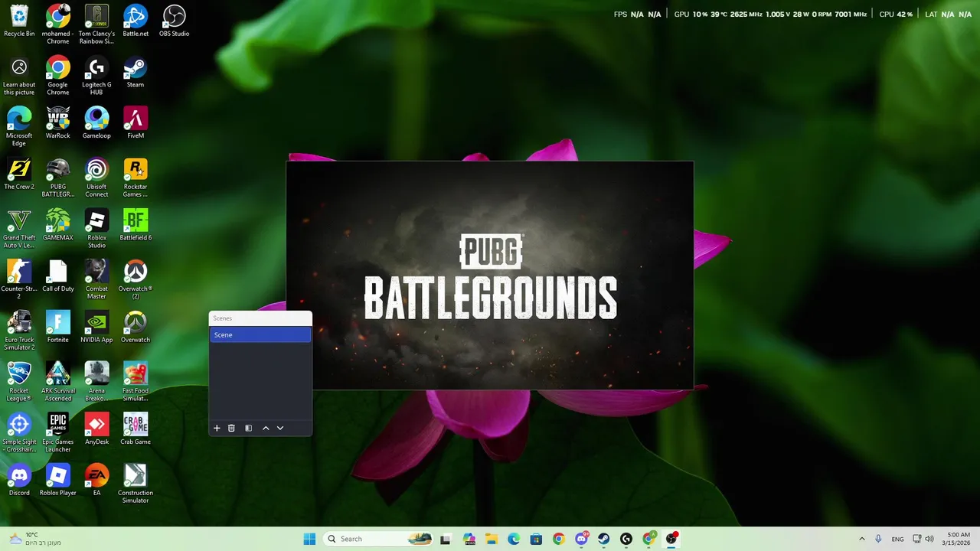Move the scene up with the up arrow

(266, 428)
